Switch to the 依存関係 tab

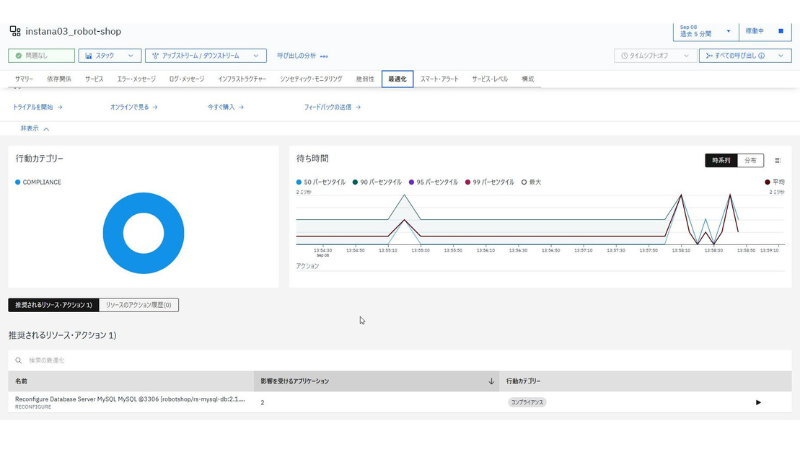click(59, 79)
